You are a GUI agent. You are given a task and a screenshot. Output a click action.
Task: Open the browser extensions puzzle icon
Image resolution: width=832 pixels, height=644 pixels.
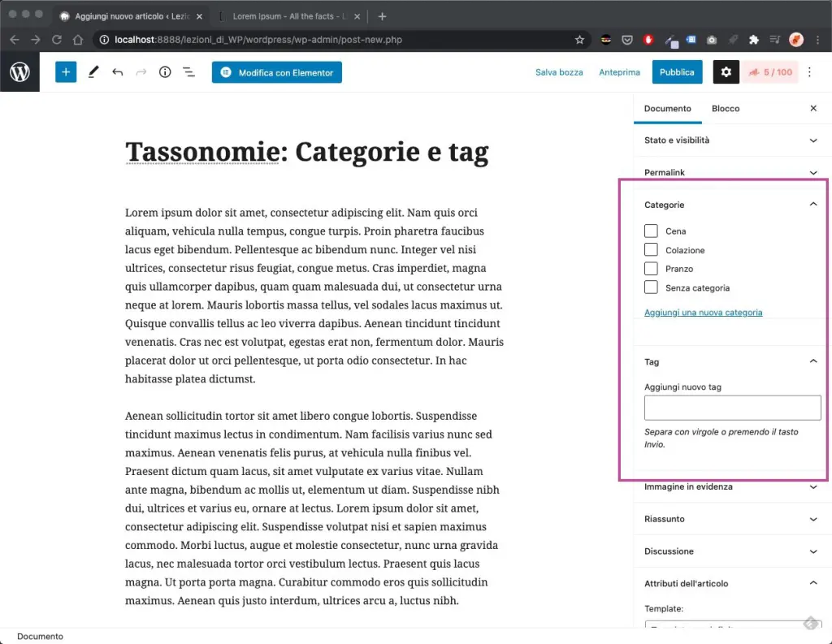tap(753, 40)
